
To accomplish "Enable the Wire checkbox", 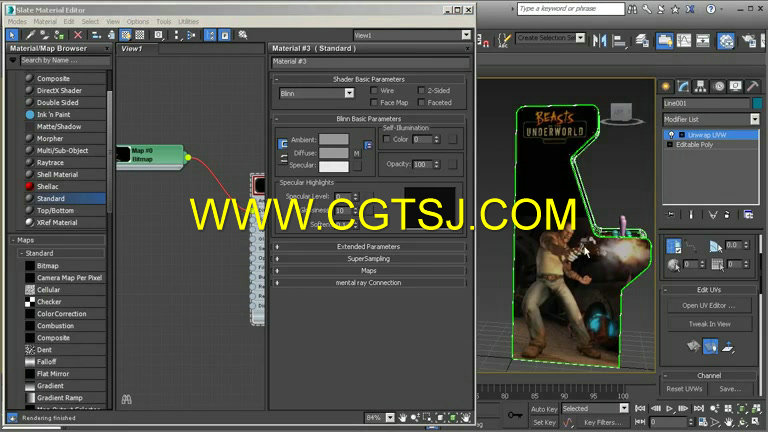I will coord(374,91).
